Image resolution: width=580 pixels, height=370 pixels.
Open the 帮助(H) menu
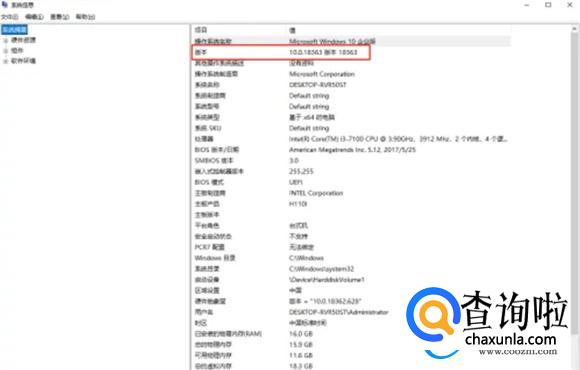tap(85, 17)
